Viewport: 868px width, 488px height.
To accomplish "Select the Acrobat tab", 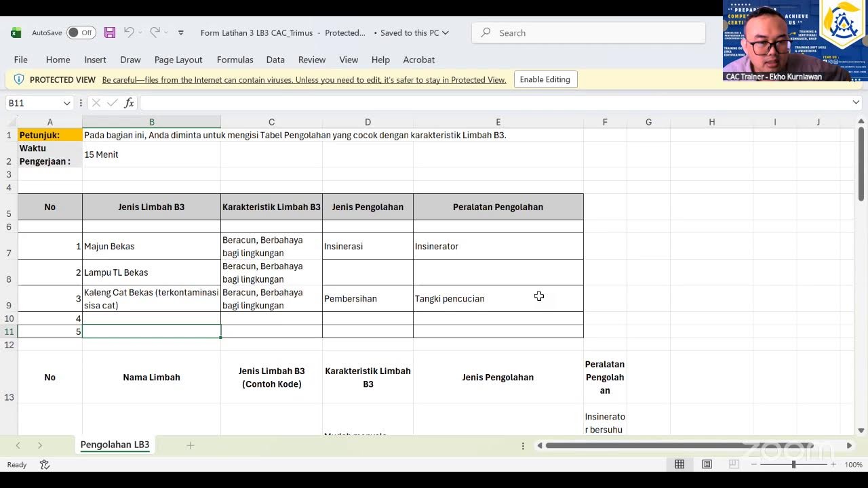I will point(419,60).
